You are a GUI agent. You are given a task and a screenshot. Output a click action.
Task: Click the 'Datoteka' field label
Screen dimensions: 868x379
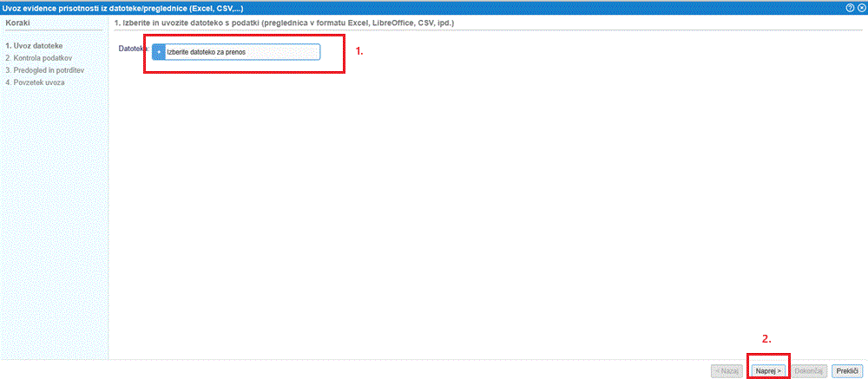pyautogui.click(x=134, y=49)
